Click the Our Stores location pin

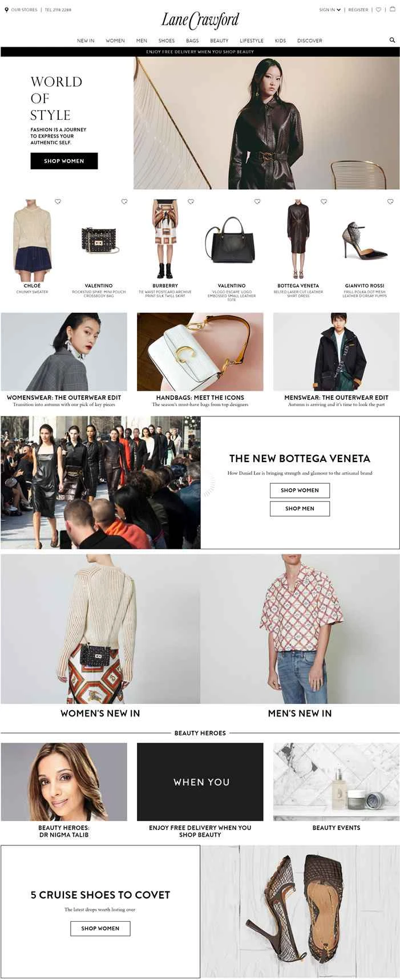click(x=6, y=10)
